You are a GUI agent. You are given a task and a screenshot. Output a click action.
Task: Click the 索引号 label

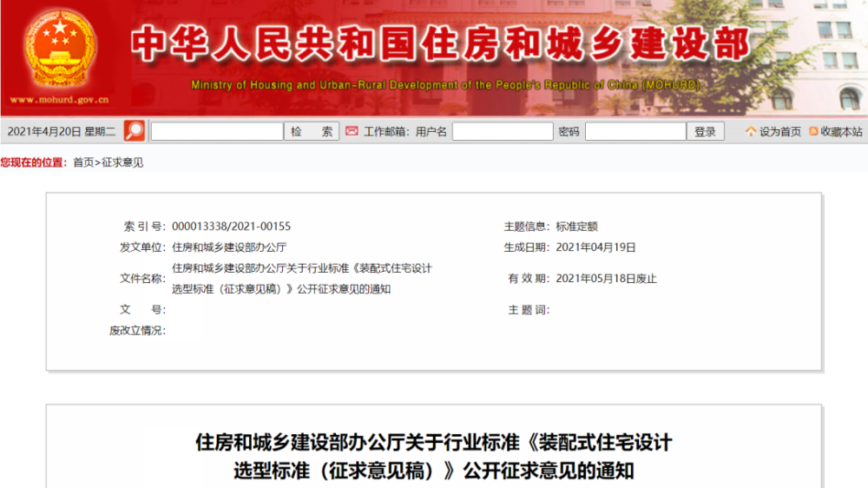pos(144,226)
